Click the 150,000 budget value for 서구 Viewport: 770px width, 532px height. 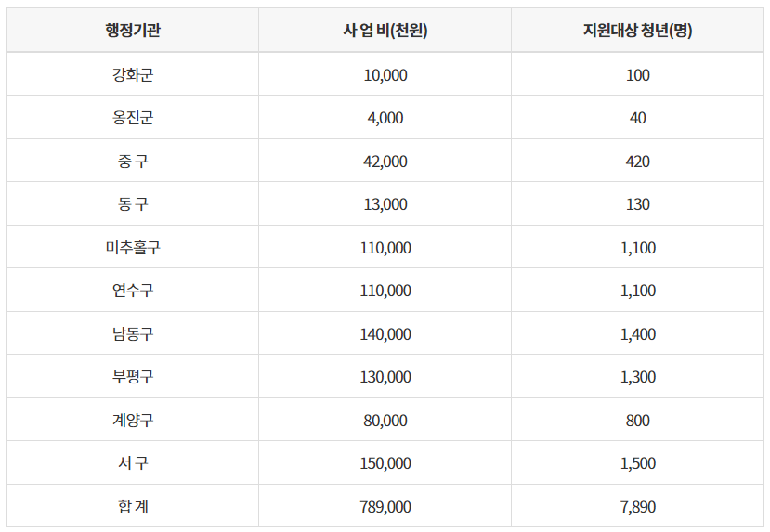pyautogui.click(x=385, y=463)
